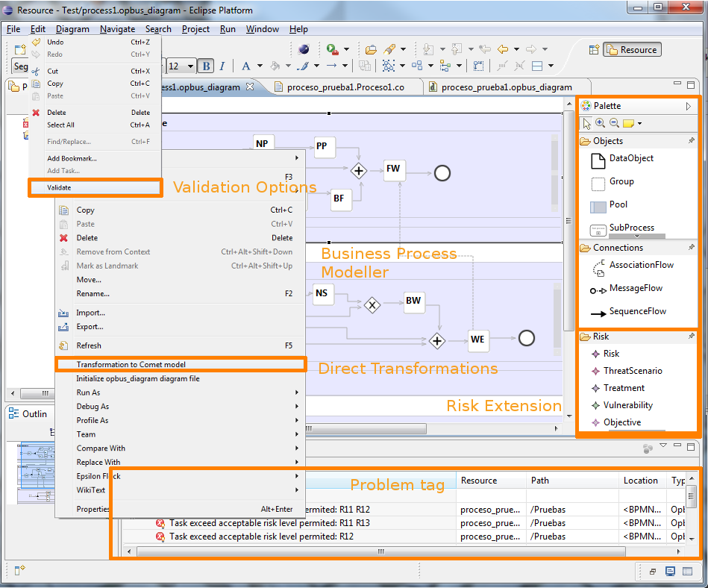The width and height of the screenshot is (708, 588).
Task: Click the palette Zoom Out magnifier
Action: click(614, 123)
